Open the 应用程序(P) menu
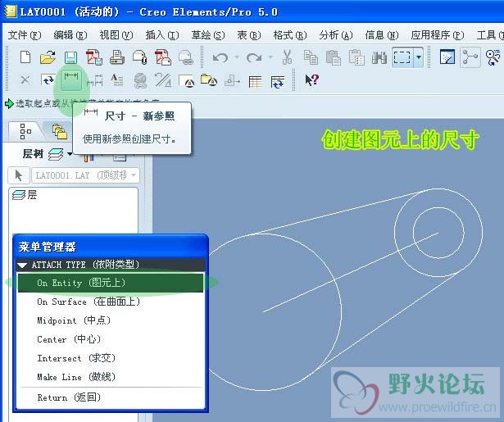This screenshot has width=504, height=422. coord(438,34)
